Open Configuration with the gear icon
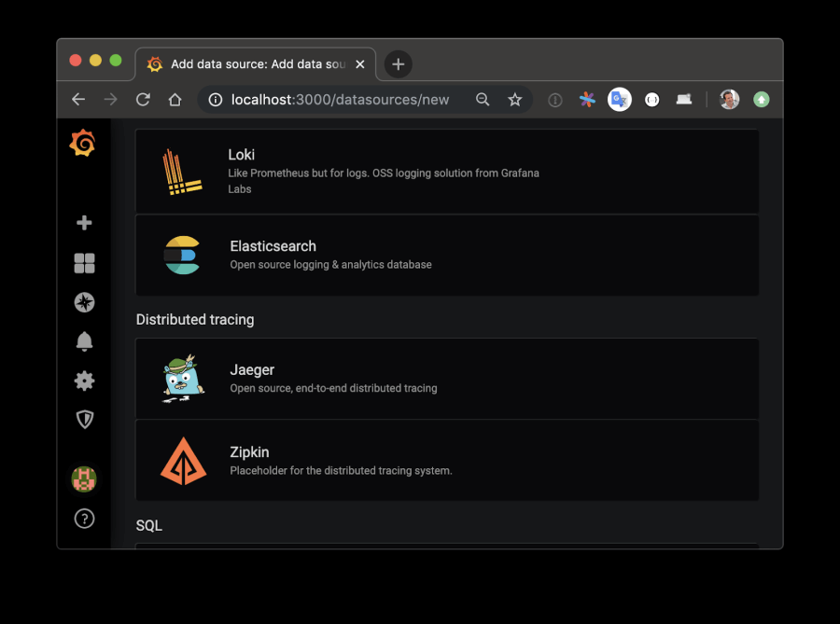The image size is (840, 624). [x=84, y=381]
